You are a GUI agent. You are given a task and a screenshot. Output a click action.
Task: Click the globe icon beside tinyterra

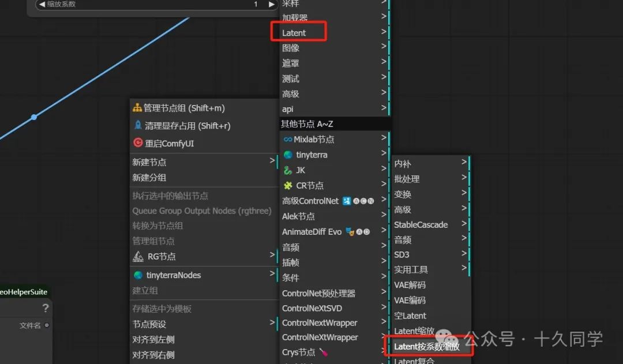click(288, 155)
